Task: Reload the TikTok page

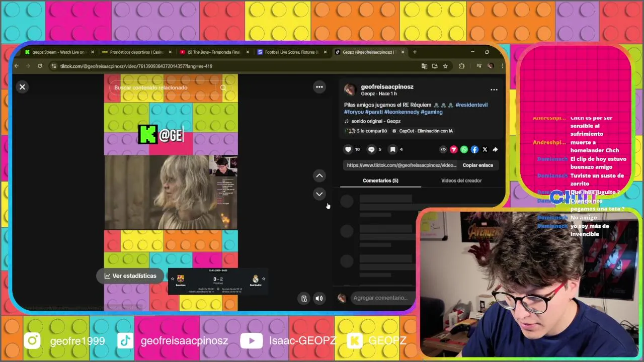Action: [40, 66]
